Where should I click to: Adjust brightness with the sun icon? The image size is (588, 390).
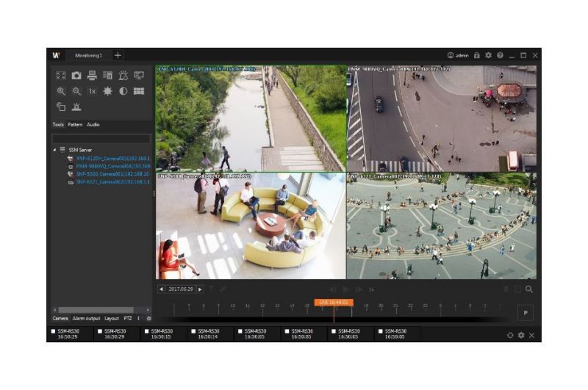[x=107, y=91]
